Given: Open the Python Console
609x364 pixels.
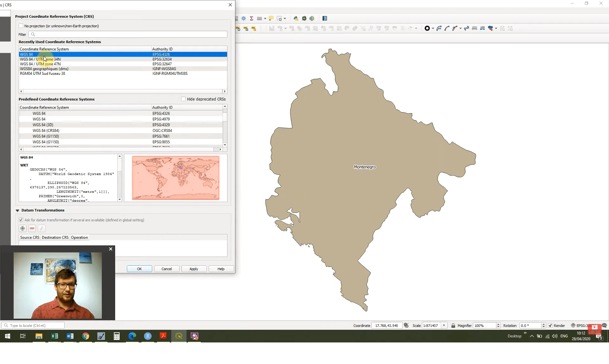Looking at the screenshot, I should [x=296, y=18].
